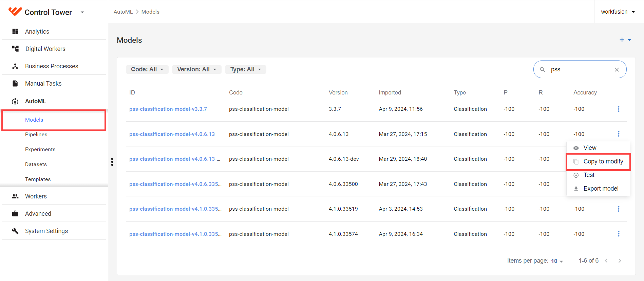Viewport: 644px width, 281px height.
Task: Click the 'Apr 9, 2024, 11:56' imported date
Action: 401,109
